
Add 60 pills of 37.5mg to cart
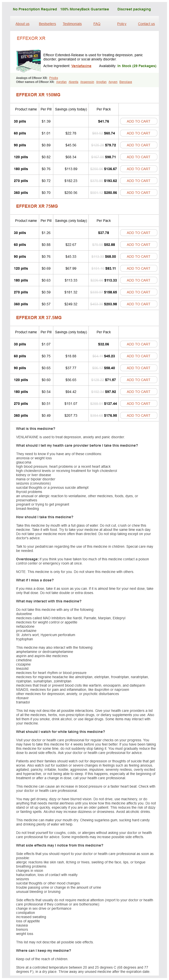(138, 356)
